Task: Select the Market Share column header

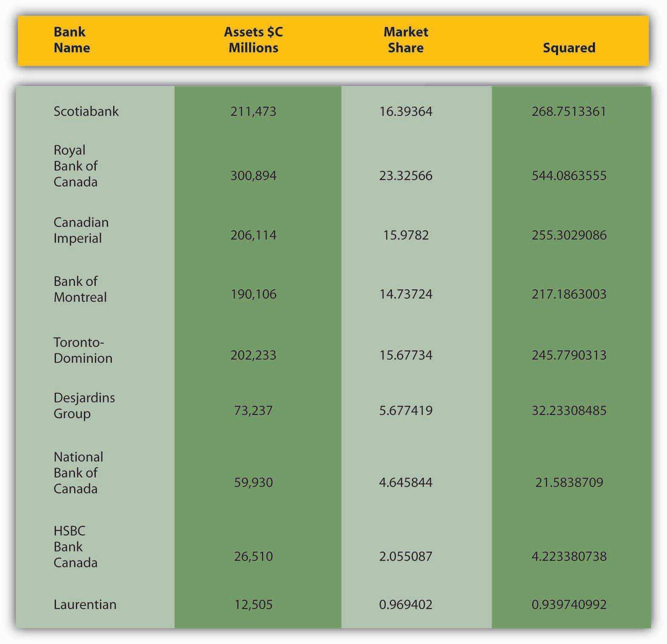Action: 406,40
